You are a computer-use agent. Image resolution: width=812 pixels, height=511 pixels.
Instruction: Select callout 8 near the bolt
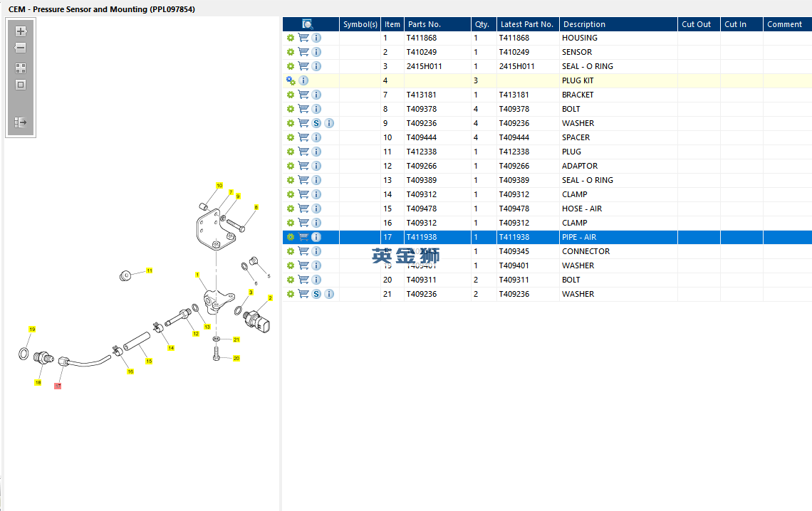tap(256, 207)
